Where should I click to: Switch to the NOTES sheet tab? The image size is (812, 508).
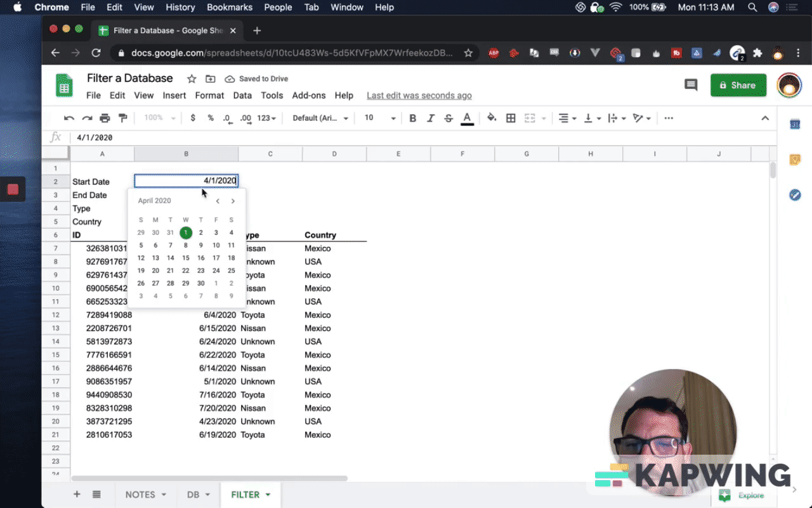[146, 495]
